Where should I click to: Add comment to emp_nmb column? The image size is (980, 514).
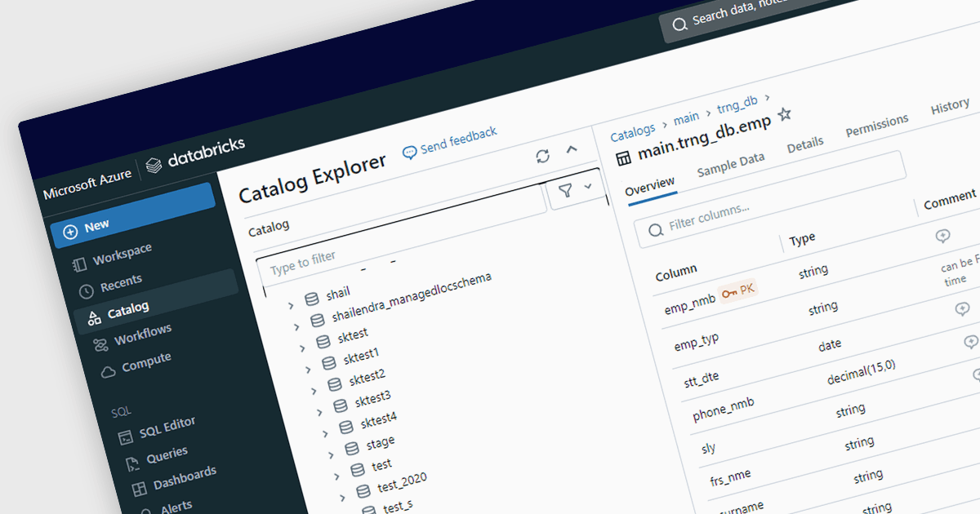point(942,237)
